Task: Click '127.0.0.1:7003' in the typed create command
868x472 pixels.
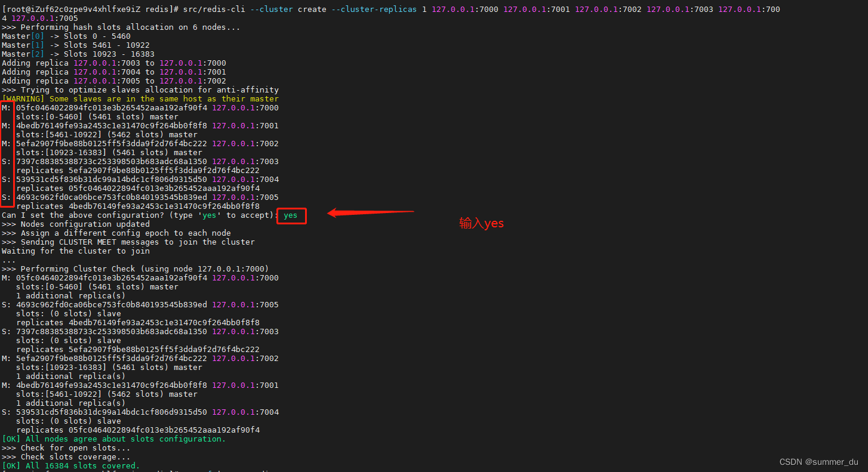Action: click(x=680, y=10)
